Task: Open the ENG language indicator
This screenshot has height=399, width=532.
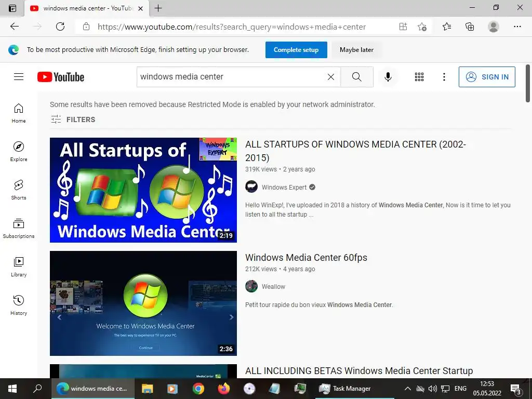Action: (460, 389)
